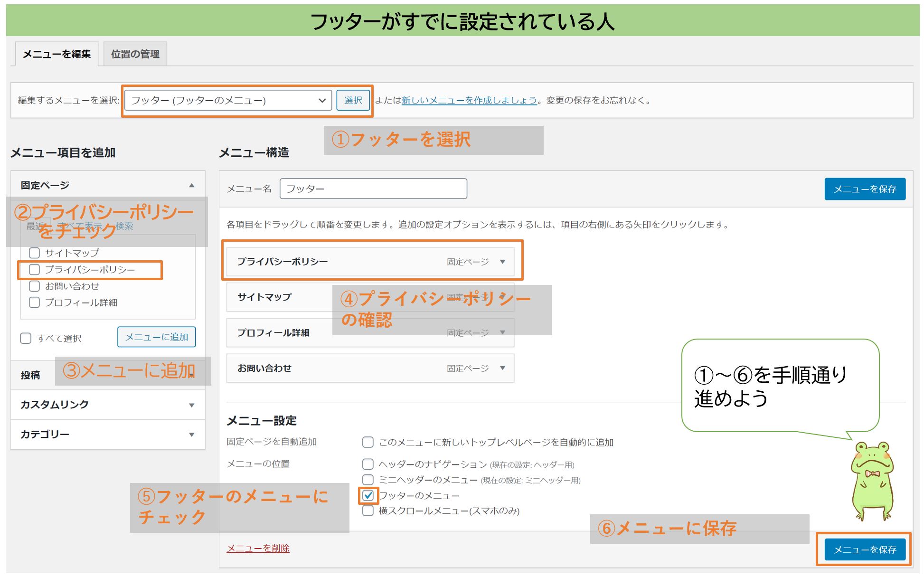Viewport: 924px width, 577px height.
Task: Click the メニューを削除 link
Action: click(x=258, y=549)
